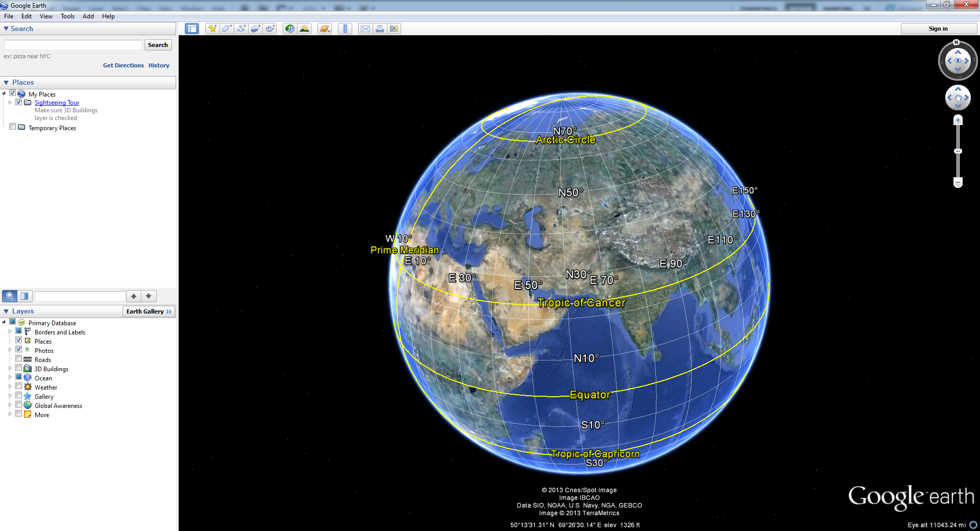The width and height of the screenshot is (980, 531).
Task: Move item down in Places
Action: pos(149,296)
